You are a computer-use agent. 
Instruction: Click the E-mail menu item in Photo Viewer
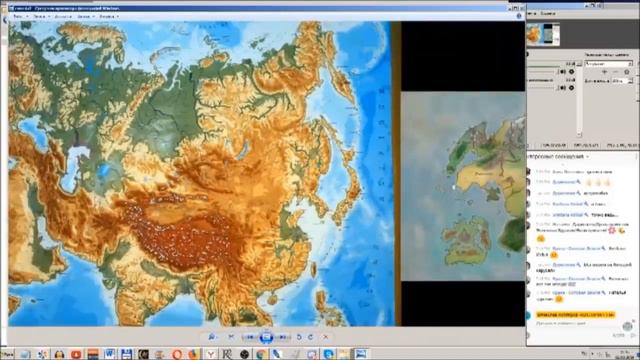(63, 16)
